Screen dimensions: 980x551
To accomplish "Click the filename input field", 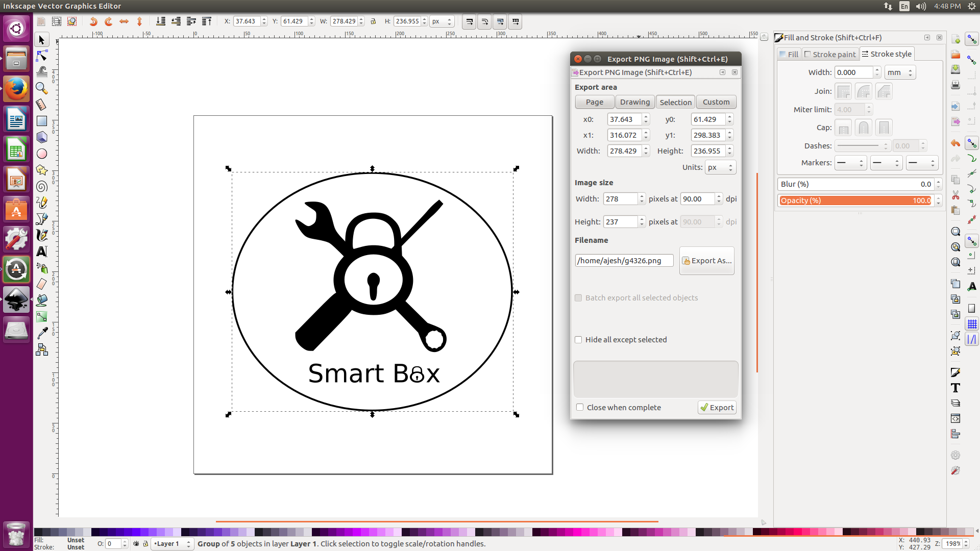I will [624, 260].
